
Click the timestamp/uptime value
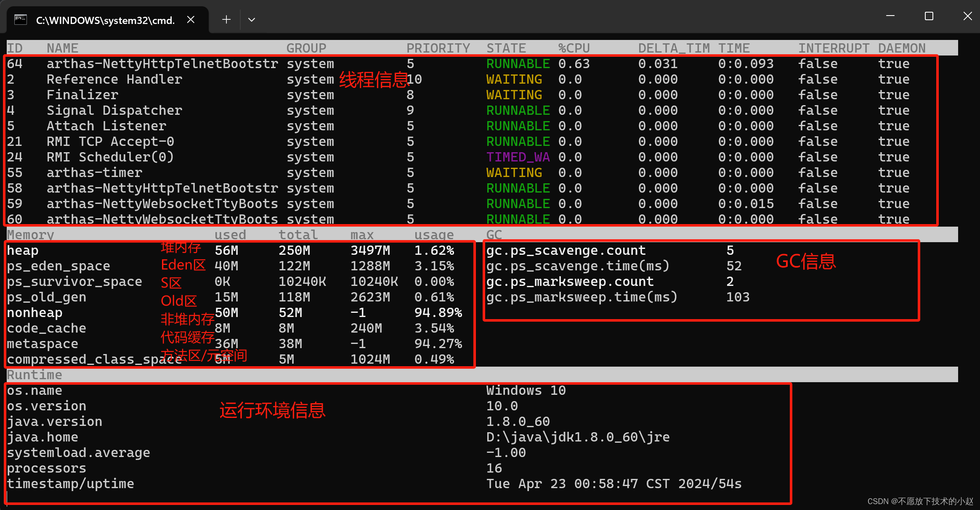[x=613, y=484]
